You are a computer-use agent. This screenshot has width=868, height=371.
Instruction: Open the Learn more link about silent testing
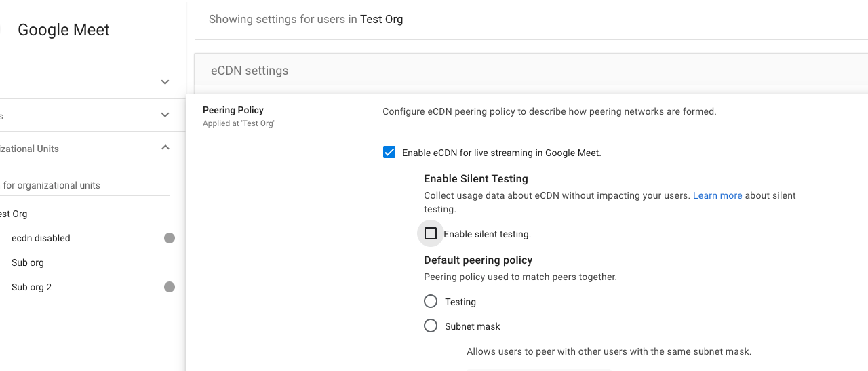(x=717, y=195)
